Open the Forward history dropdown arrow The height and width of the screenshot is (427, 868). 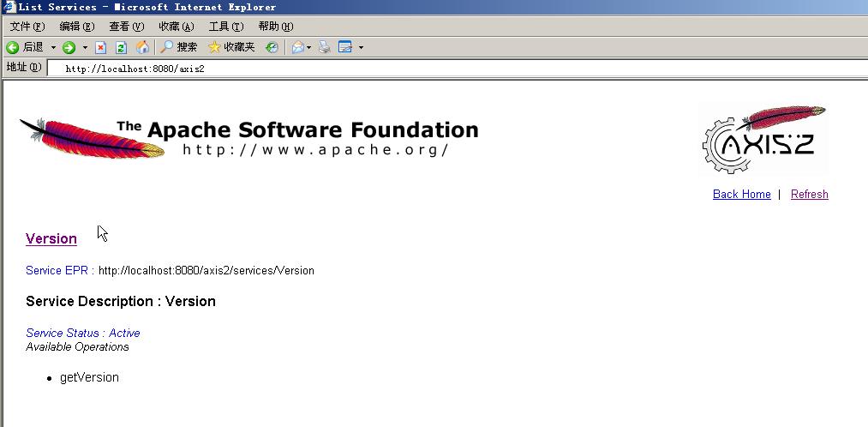pos(85,48)
